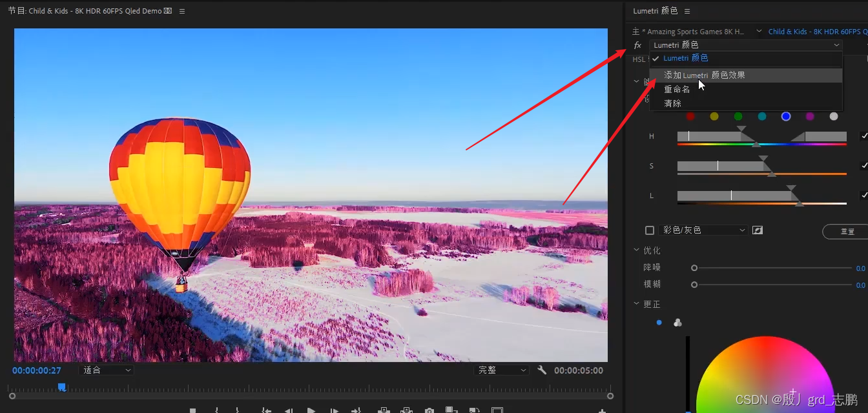This screenshot has height=413, width=868.
Task: Click the 降噪 slider handle
Action: tap(694, 268)
